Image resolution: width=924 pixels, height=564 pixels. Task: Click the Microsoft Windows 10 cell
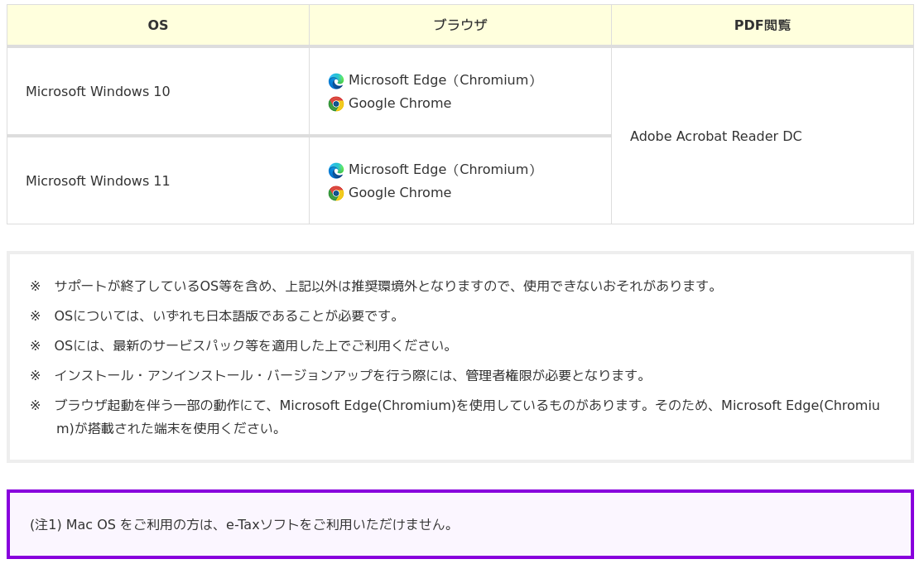pyautogui.click(x=158, y=91)
